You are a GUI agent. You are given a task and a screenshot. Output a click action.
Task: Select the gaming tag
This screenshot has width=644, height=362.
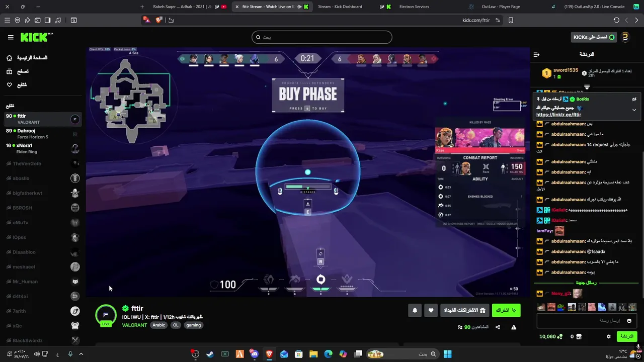(193, 325)
